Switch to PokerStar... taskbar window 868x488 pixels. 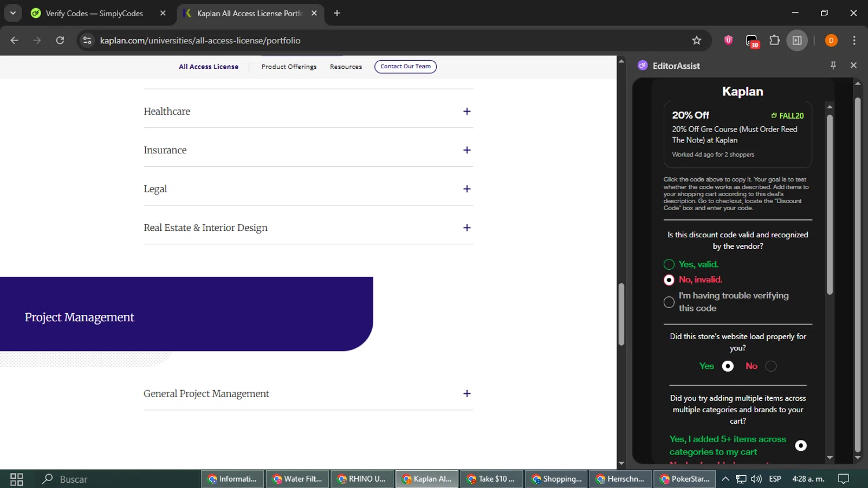pyautogui.click(x=686, y=479)
